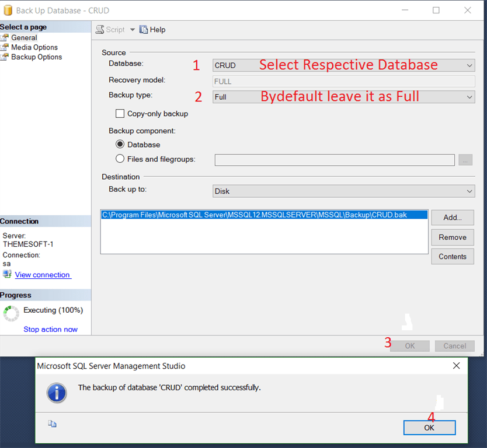Image resolution: width=487 pixels, height=448 pixels.
Task: Open Help from the toolbar
Action: 152,30
